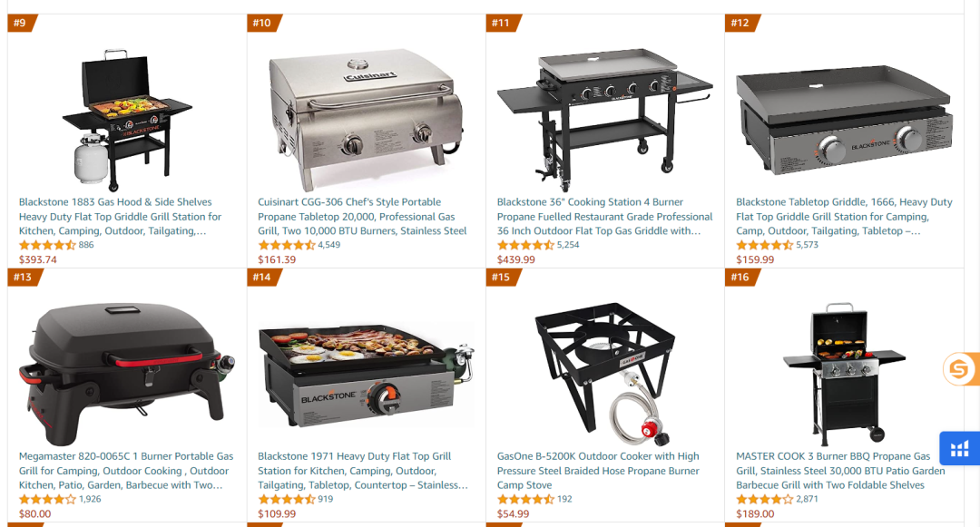Click the #13 bestseller rank badge
This screenshot has width=980, height=527.
[23, 278]
